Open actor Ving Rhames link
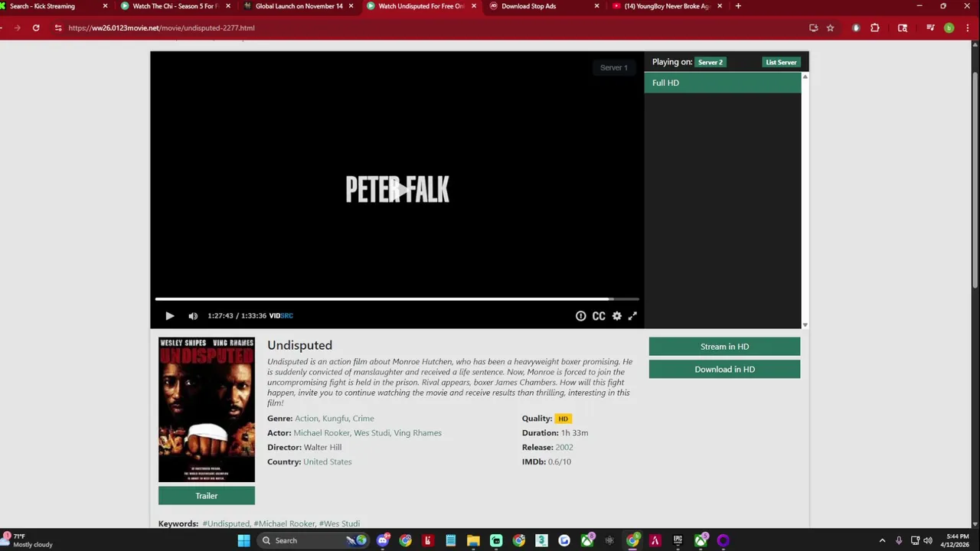980x551 pixels. pos(417,433)
